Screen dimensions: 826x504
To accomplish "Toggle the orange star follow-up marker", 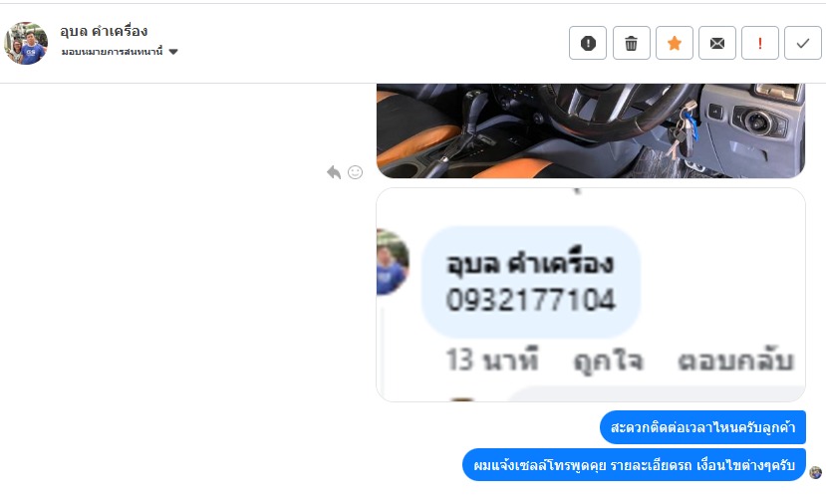I will pos(675,43).
